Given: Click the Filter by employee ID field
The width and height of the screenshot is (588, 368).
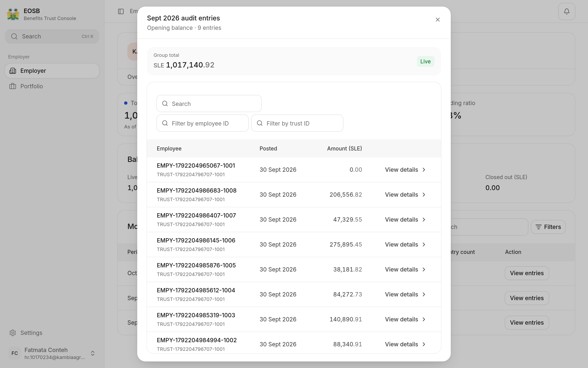Looking at the screenshot, I should coord(202,123).
